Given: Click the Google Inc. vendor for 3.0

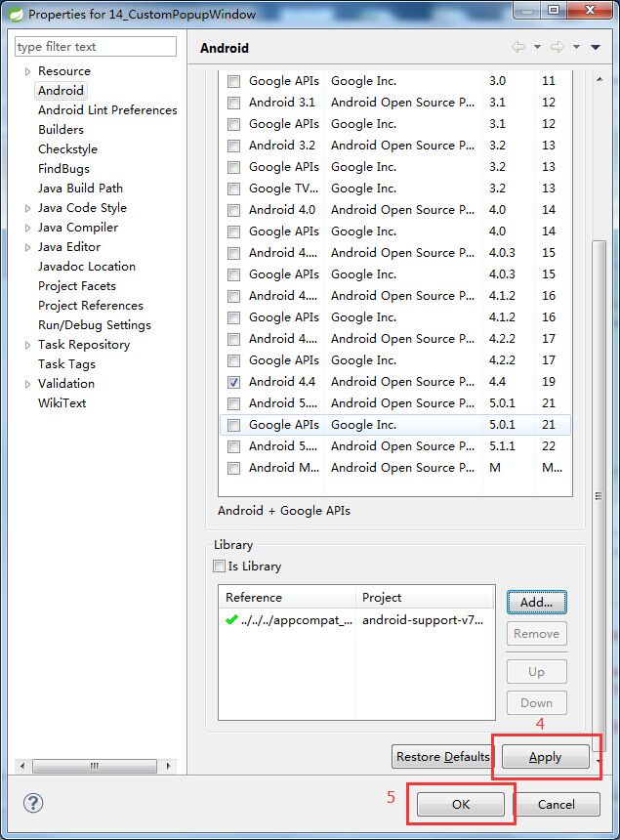Looking at the screenshot, I should pyautogui.click(x=363, y=81).
